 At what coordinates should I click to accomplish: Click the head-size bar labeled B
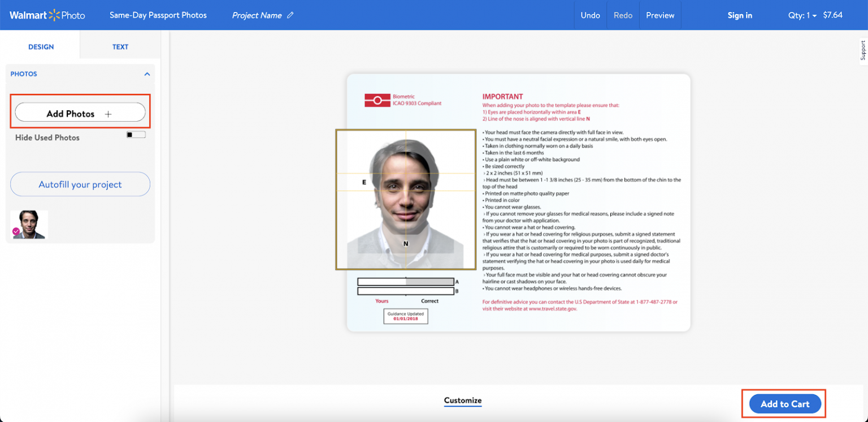coord(406,291)
